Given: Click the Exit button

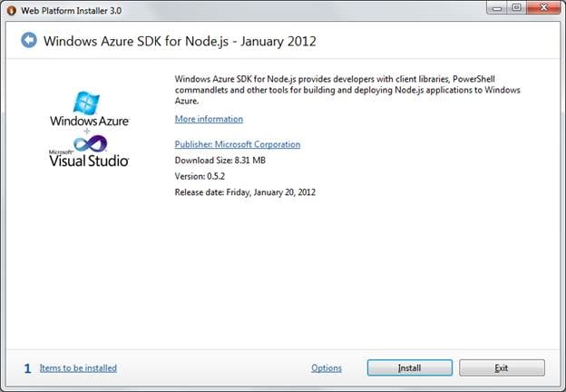Looking at the screenshot, I should [x=502, y=367].
